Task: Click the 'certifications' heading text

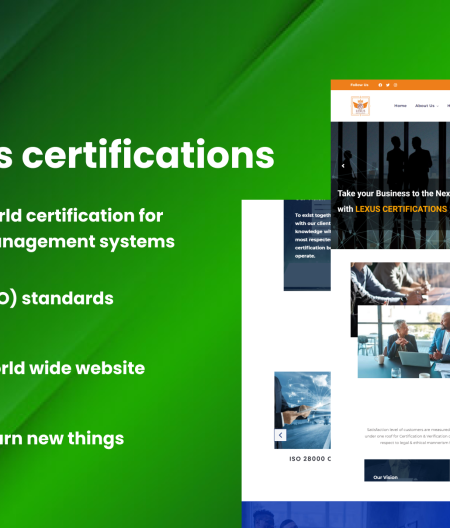Action: coord(148,155)
